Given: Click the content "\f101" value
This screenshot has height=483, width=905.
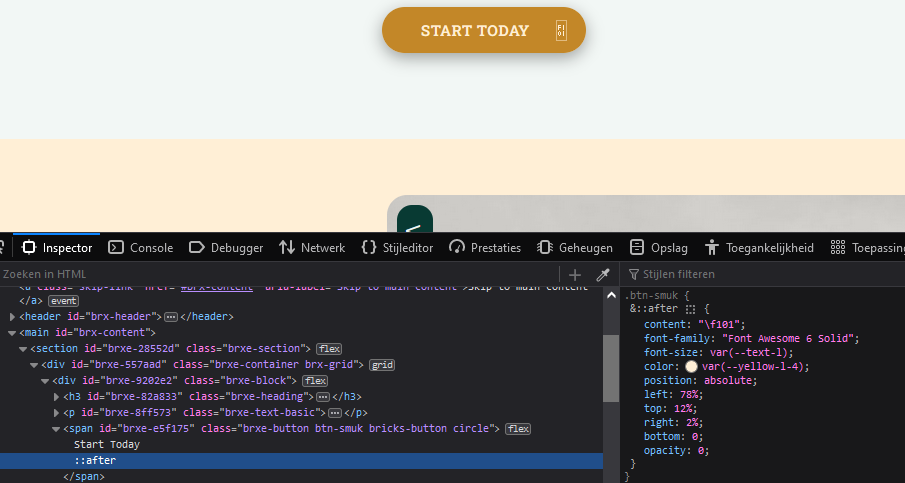Looking at the screenshot, I should (721, 324).
